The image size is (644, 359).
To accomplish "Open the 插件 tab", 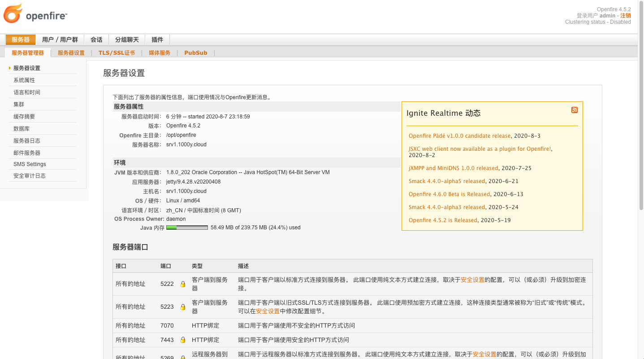I will coord(157,39).
